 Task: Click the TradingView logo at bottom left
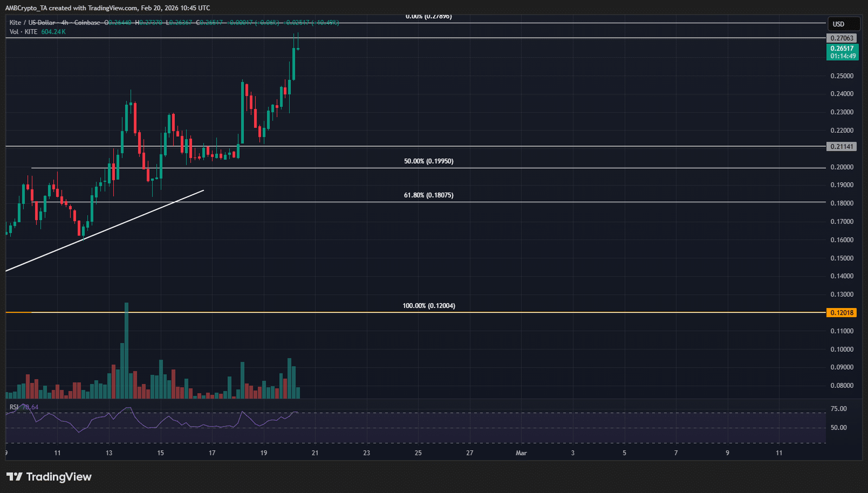click(49, 477)
